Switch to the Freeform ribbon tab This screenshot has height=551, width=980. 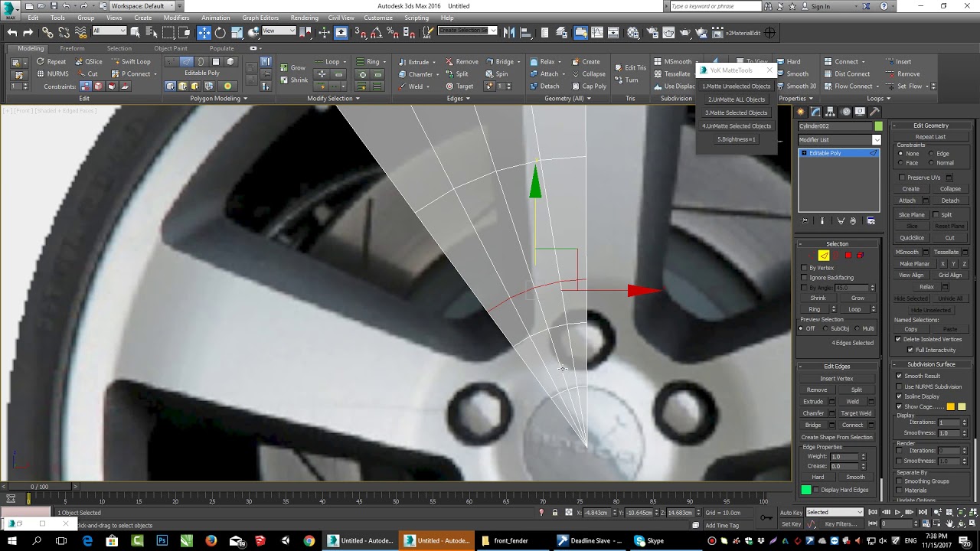pyautogui.click(x=72, y=48)
